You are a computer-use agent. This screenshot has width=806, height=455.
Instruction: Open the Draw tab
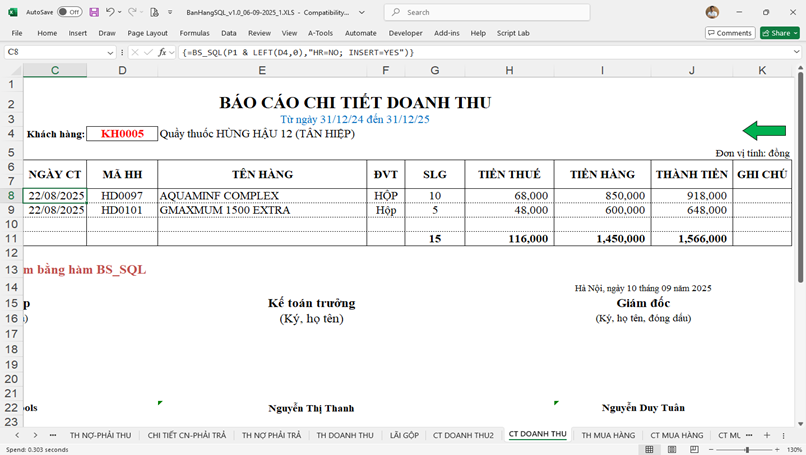click(107, 33)
